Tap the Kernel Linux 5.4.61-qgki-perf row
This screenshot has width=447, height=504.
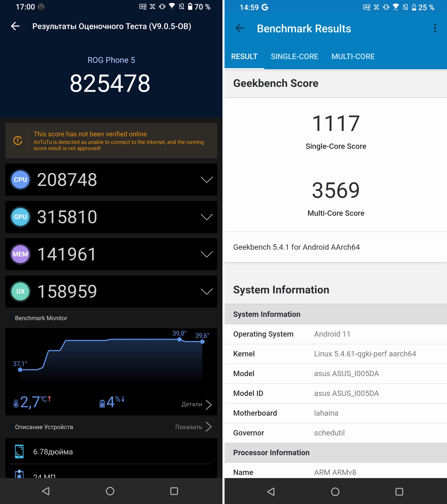336,354
